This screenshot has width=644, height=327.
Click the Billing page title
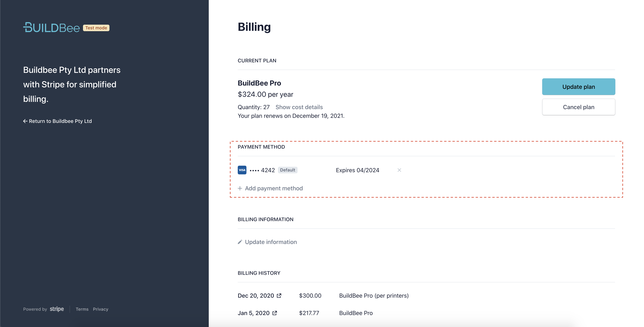254,27
